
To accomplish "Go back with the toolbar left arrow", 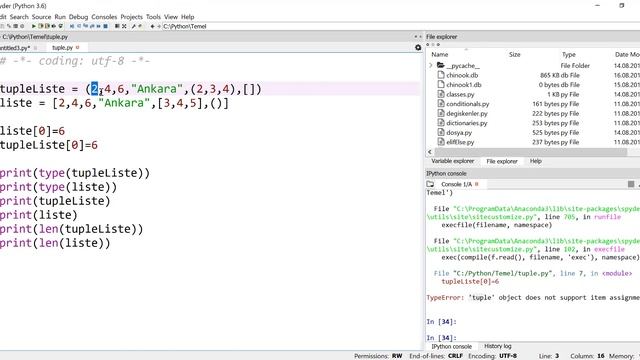I will click(152, 26).
